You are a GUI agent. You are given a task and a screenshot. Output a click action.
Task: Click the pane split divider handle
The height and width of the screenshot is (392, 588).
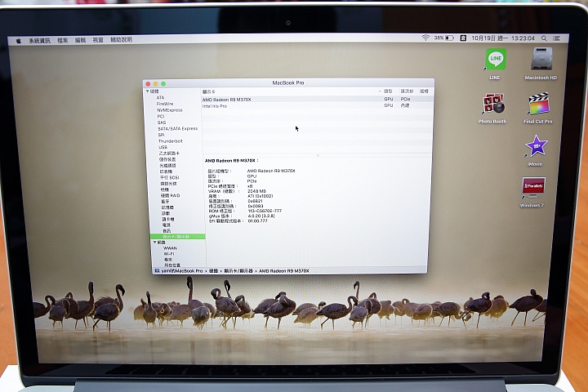318,155
